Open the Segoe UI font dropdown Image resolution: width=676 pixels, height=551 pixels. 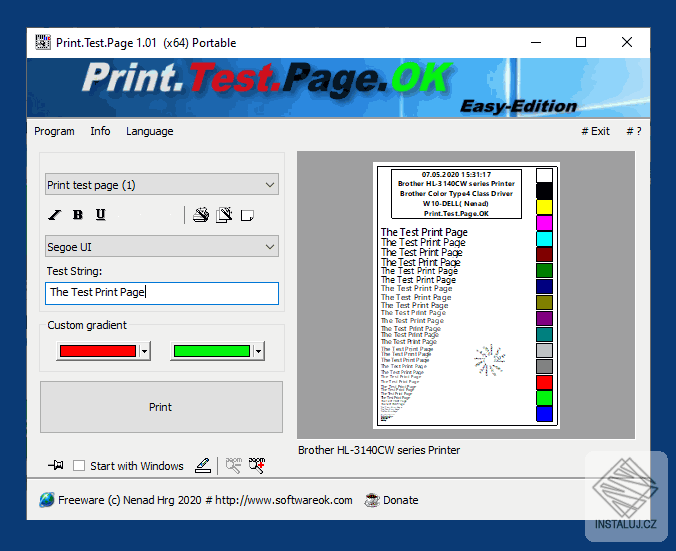click(162, 247)
